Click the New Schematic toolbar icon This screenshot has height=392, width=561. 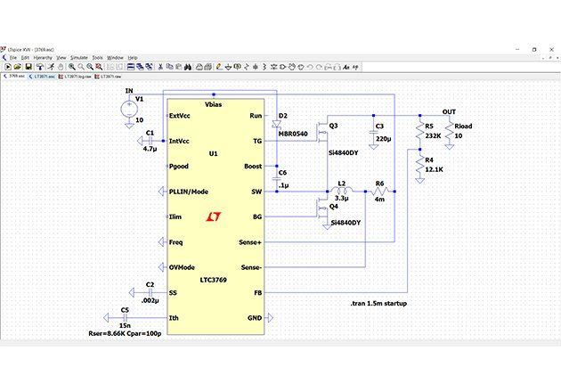(x=7, y=66)
